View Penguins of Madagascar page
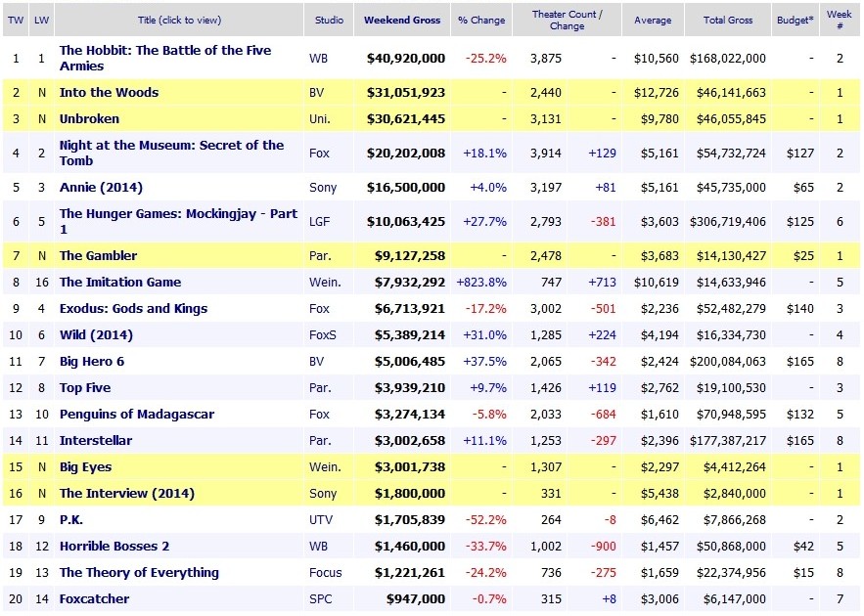 pos(137,414)
